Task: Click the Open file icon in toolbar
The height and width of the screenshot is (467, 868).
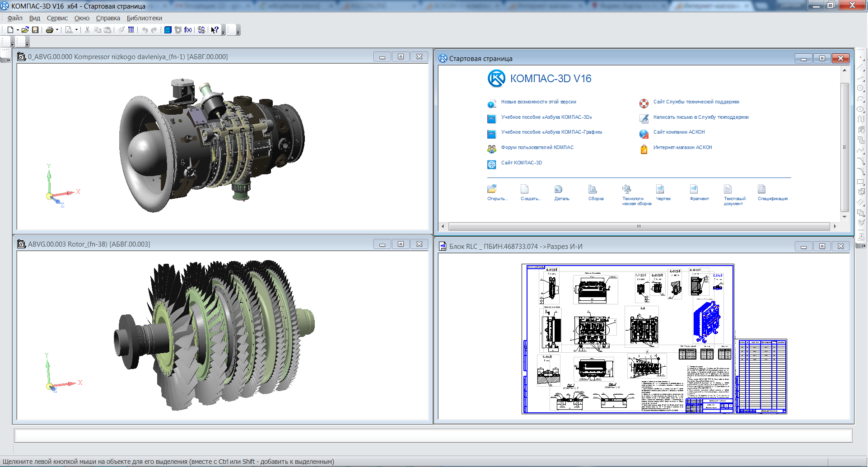Action: [25, 30]
